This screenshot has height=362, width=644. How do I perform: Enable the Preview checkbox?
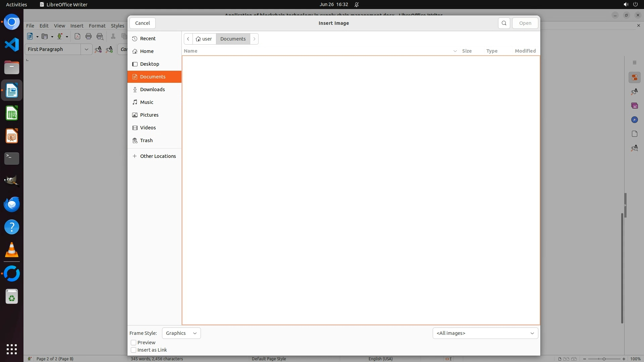133,343
